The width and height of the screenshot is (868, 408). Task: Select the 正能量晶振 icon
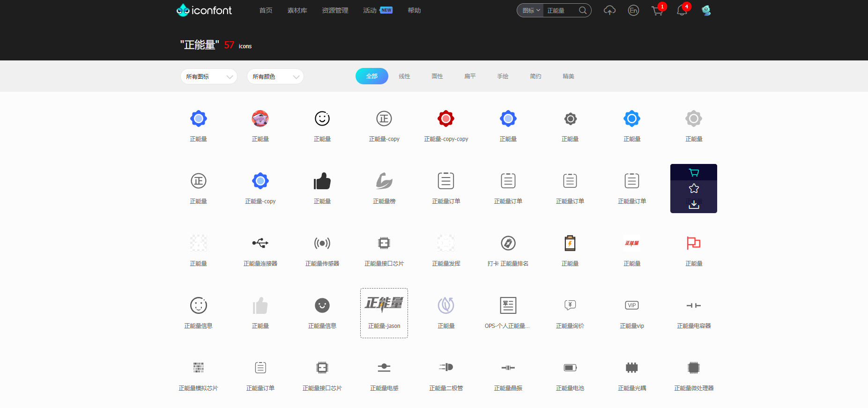click(508, 368)
